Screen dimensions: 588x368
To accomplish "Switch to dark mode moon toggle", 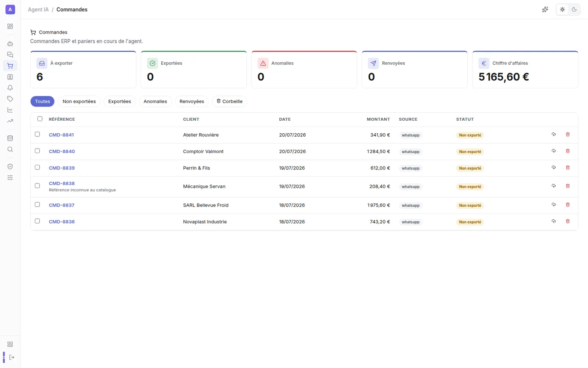I will tap(574, 9).
